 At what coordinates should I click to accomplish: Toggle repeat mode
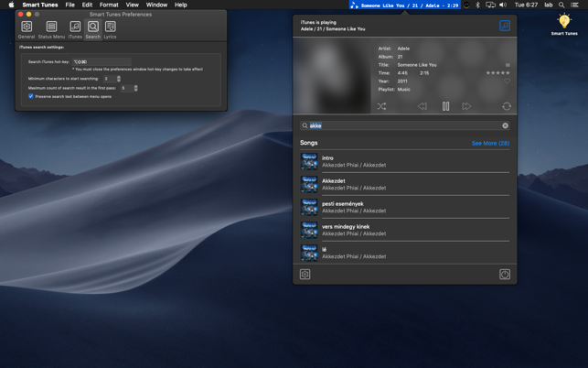click(507, 106)
